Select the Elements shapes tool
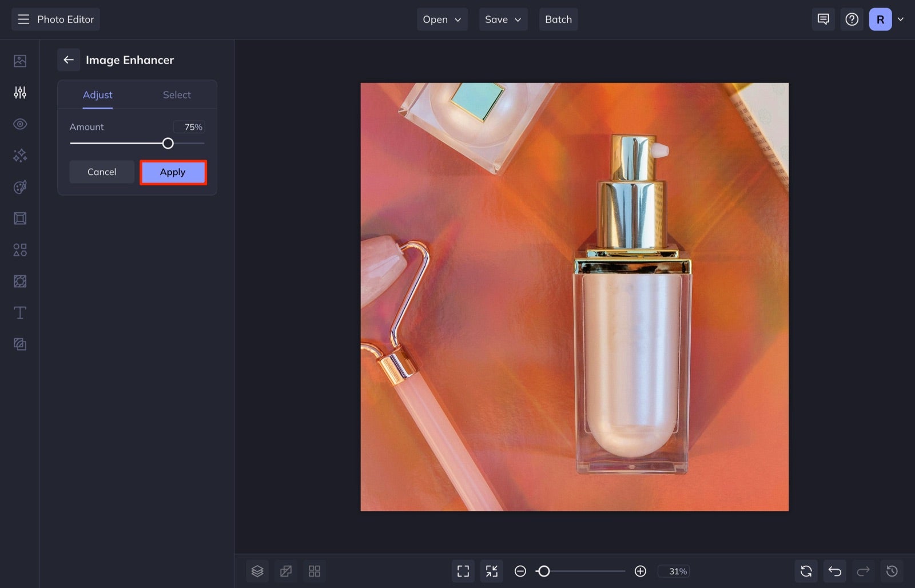Screen dimensions: 915x588 click(x=20, y=249)
